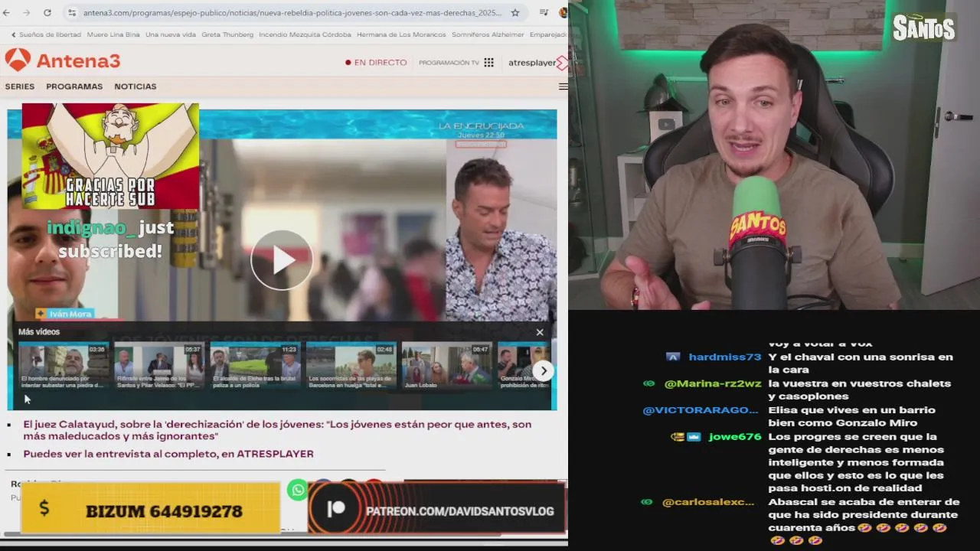Viewport: 980px width, 551px height.
Task: Open the Gonzalo Miró video thumbnail
Action: click(x=524, y=366)
